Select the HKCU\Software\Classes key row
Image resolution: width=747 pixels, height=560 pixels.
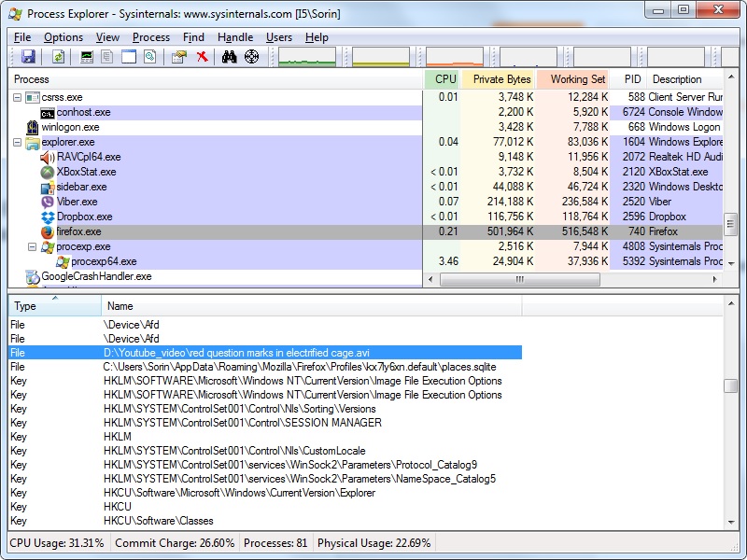(x=265, y=521)
